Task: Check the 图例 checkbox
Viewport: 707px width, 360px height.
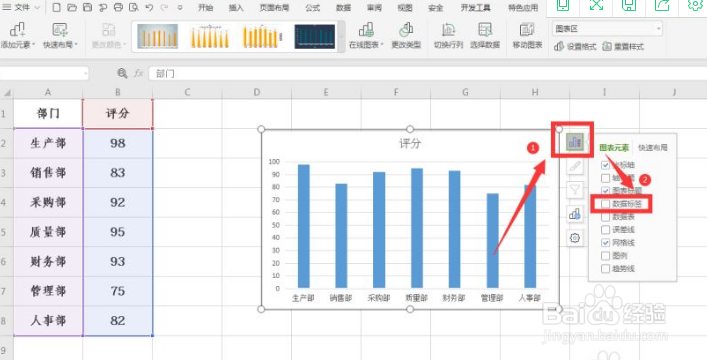Action: (x=606, y=256)
